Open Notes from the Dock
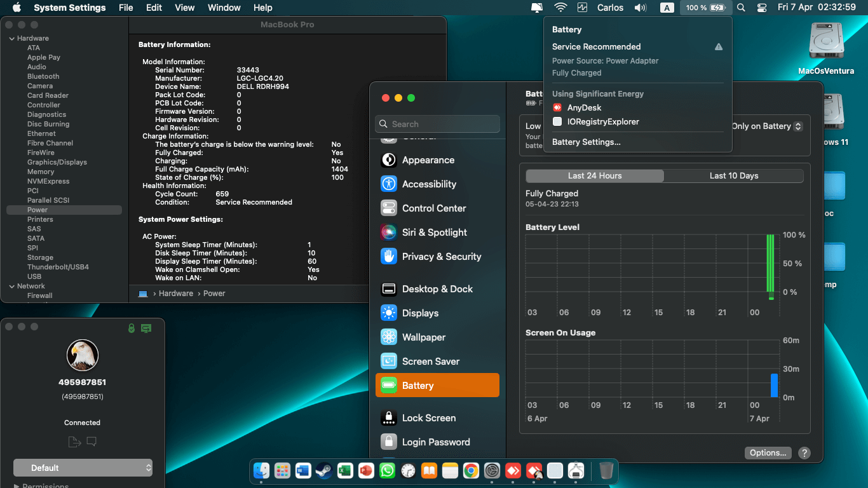The height and width of the screenshot is (488, 868). point(450,471)
